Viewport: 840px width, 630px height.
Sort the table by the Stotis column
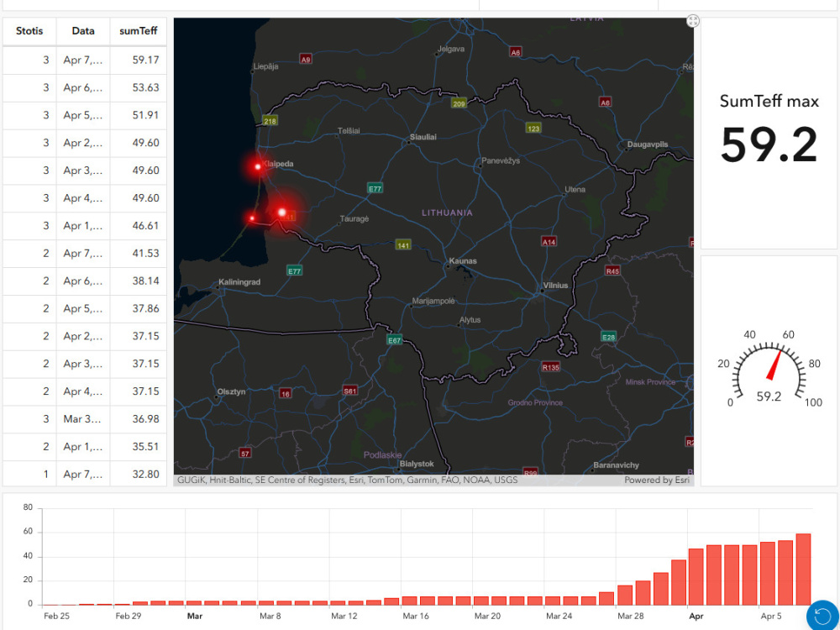point(29,31)
